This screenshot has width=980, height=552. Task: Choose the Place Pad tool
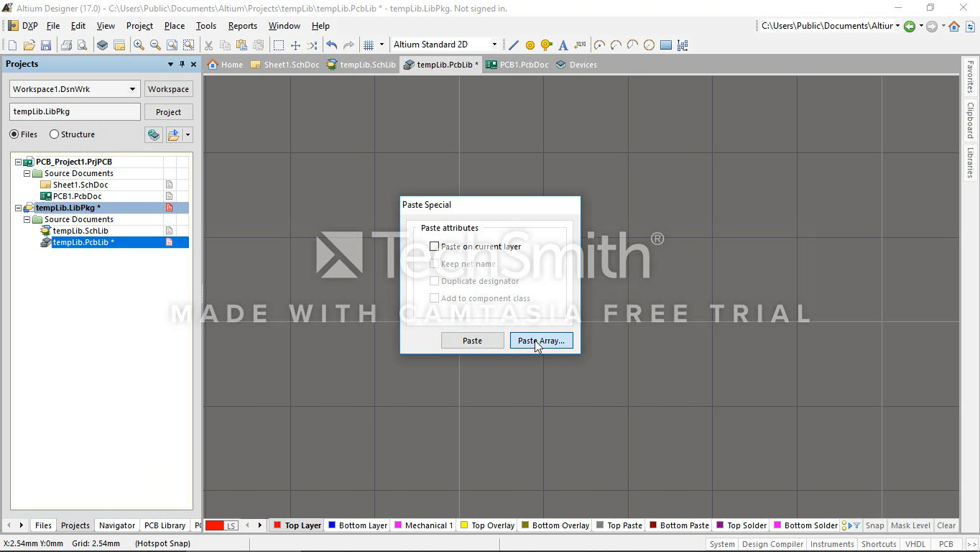(x=530, y=45)
